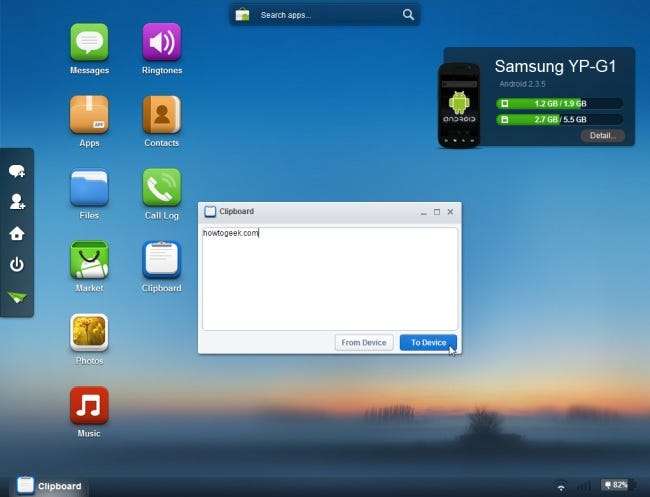650x497 pixels.
Task: Click the battery 82% indicator
Action: coord(615,485)
